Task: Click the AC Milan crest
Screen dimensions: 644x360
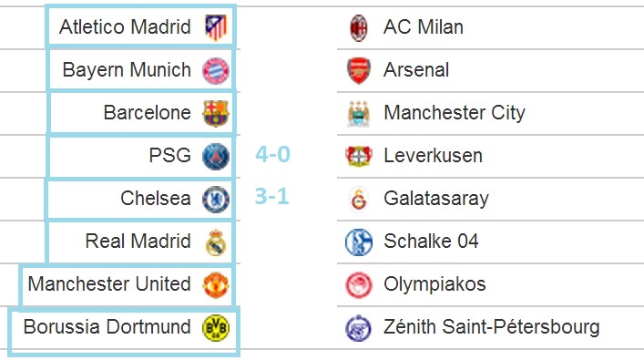Action: 359,27
